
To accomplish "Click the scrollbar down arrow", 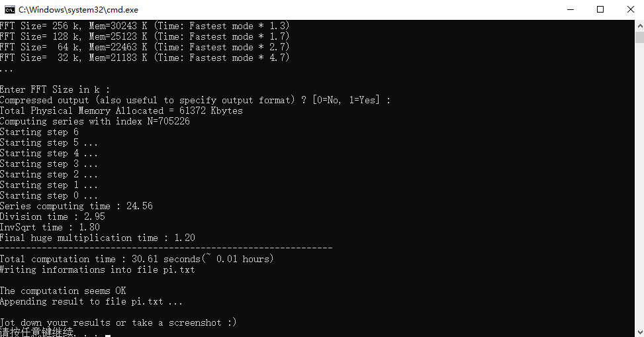I will click(x=639, y=332).
